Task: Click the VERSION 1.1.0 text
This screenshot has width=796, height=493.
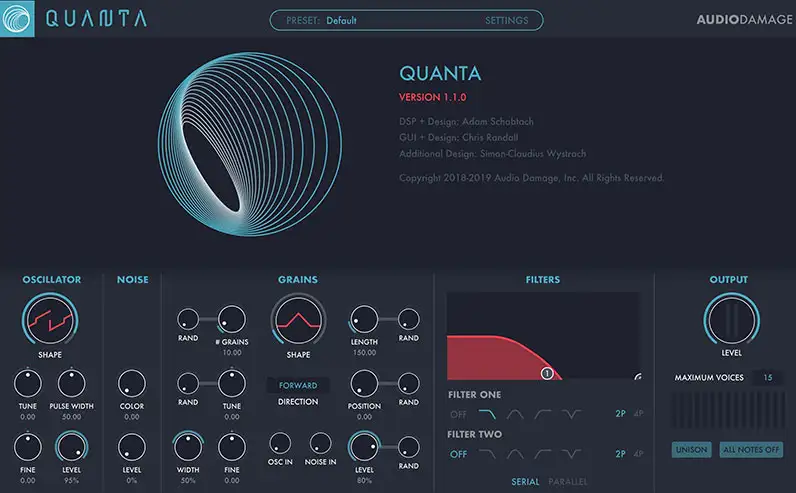Action: tap(433, 97)
